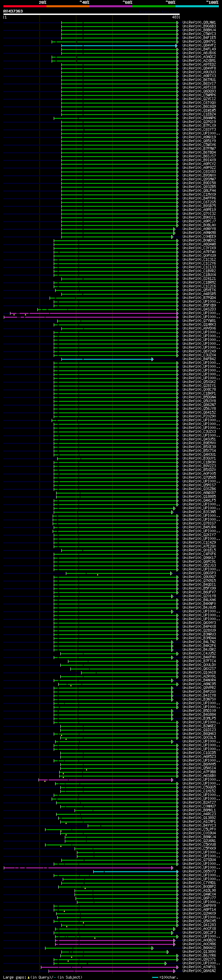Click the white query bar spanning 1 to 483
Viewport: 222px width, 980px height.
coord(92,14)
